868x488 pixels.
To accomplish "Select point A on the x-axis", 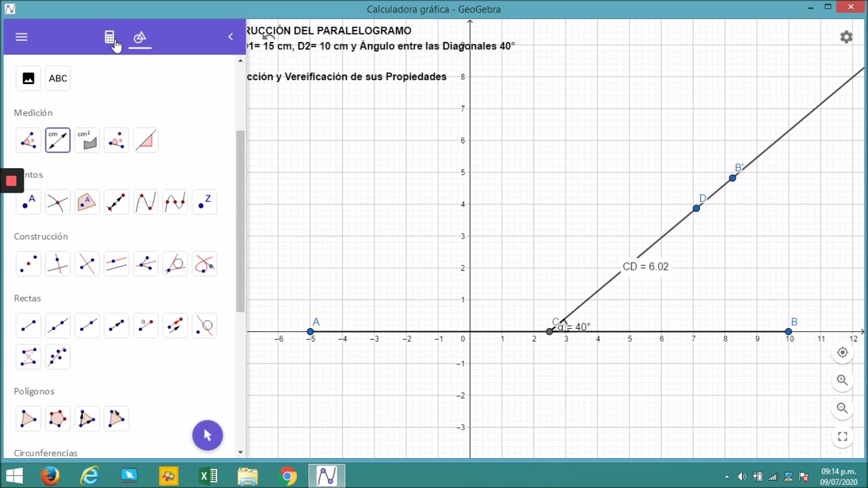I will [311, 331].
